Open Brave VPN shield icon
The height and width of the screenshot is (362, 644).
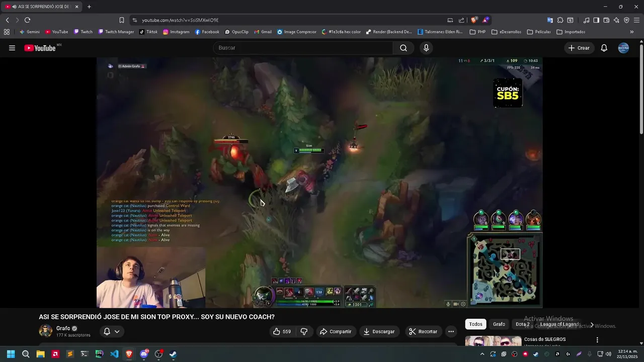(626, 20)
